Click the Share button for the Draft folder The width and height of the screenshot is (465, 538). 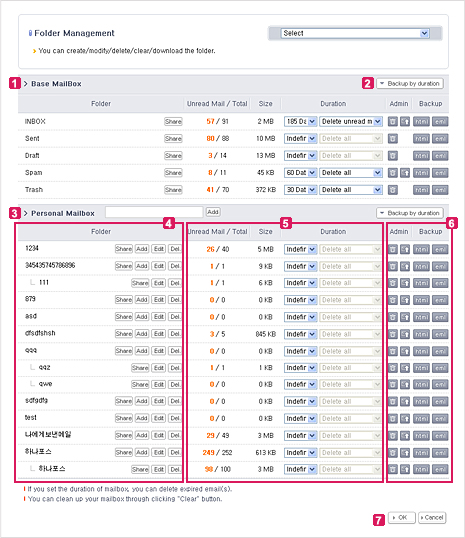click(x=173, y=156)
